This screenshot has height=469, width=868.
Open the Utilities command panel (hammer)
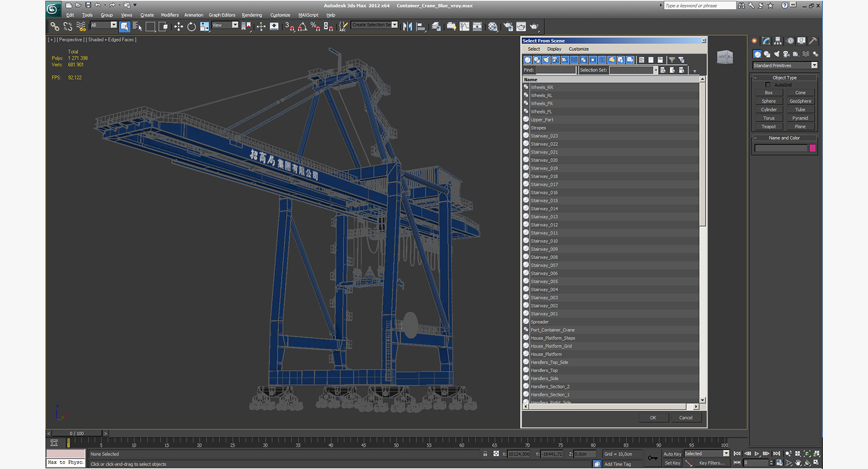coord(813,41)
